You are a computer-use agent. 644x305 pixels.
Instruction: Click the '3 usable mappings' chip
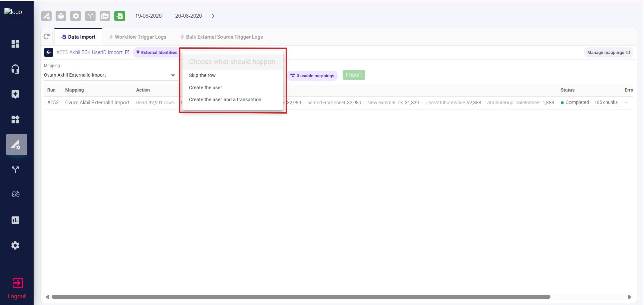[x=312, y=76]
